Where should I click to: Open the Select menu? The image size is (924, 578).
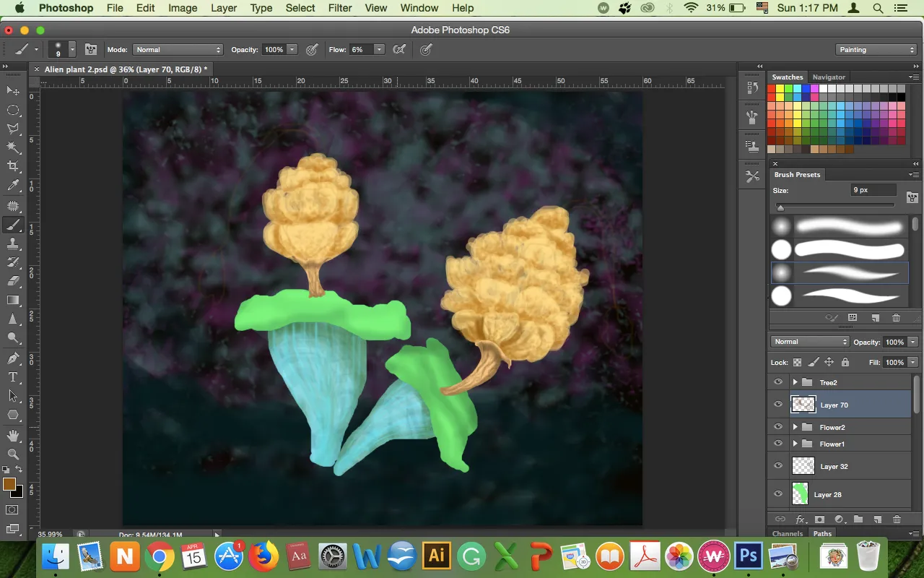click(x=300, y=8)
